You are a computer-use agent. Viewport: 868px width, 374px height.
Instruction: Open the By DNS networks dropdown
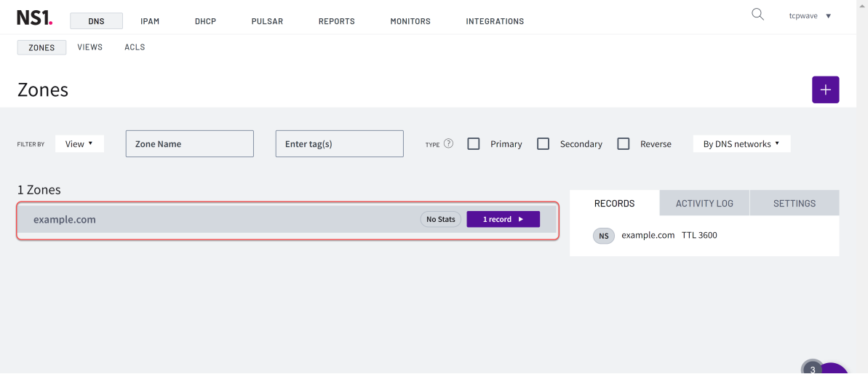click(x=741, y=144)
